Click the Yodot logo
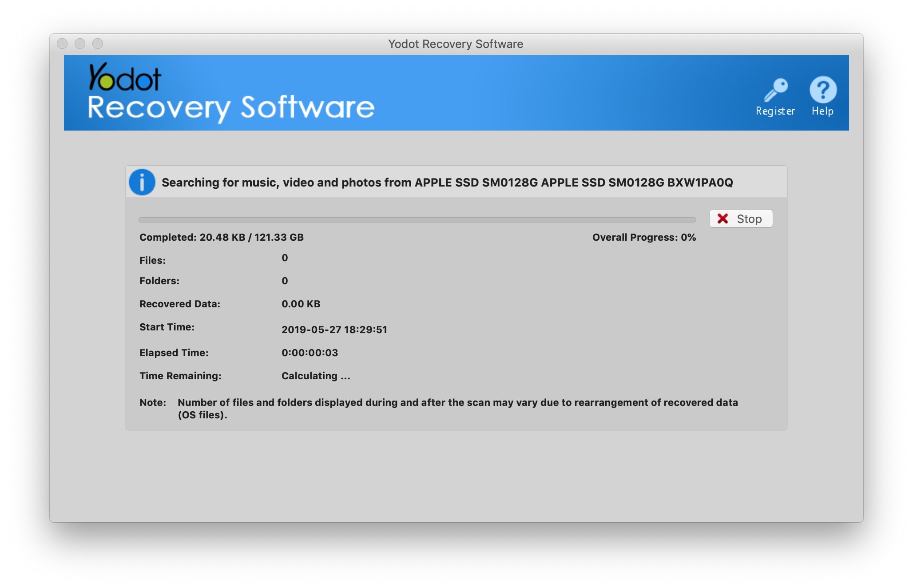 pos(125,77)
